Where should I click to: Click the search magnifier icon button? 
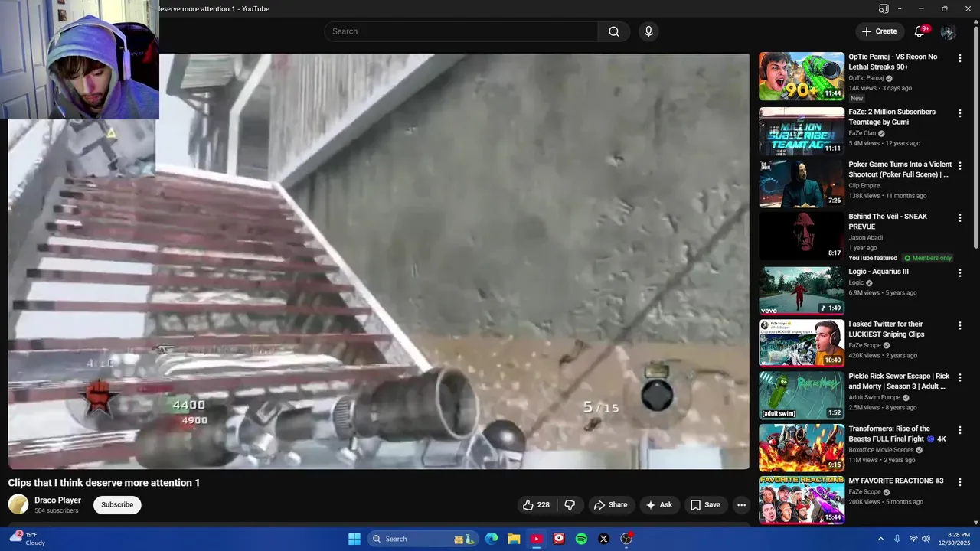[614, 31]
